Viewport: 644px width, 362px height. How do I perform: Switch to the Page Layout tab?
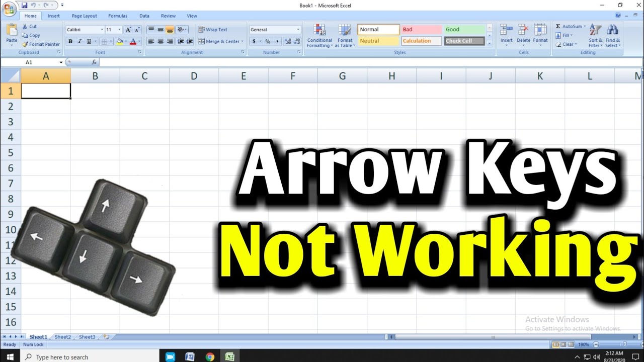(85, 16)
